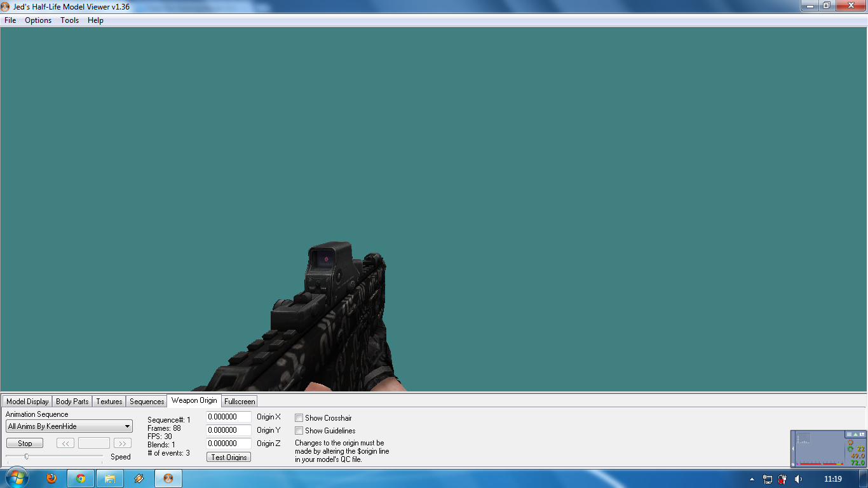This screenshot has height=488, width=868.
Task: Click the frame number field between arrows
Action: (x=94, y=444)
